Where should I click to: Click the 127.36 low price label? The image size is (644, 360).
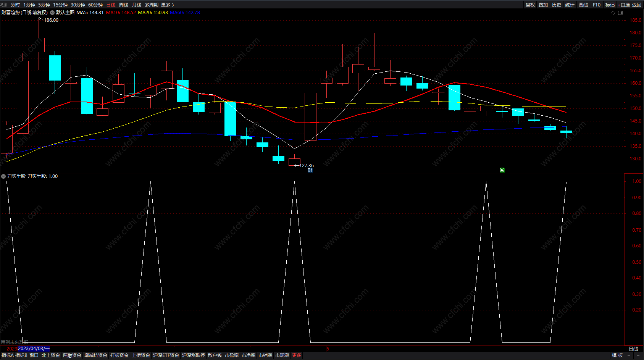coord(307,166)
